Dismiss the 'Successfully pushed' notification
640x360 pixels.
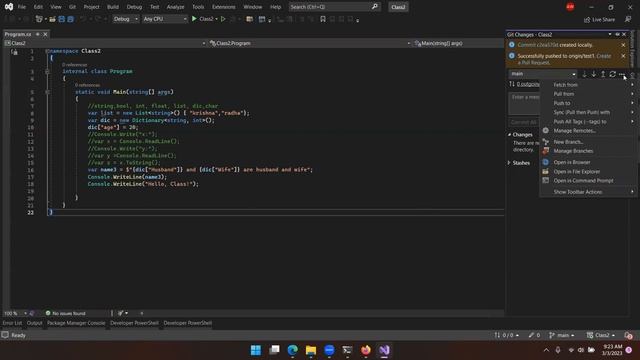coord(623,56)
